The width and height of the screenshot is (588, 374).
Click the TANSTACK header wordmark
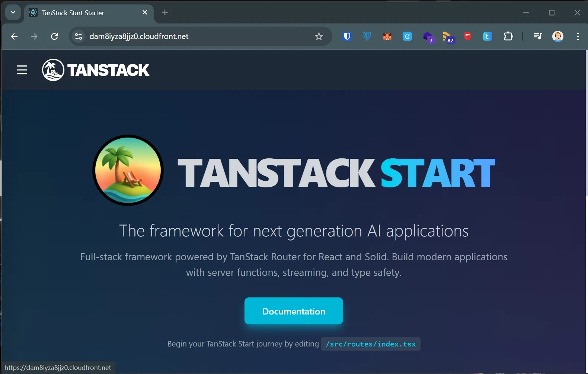108,70
